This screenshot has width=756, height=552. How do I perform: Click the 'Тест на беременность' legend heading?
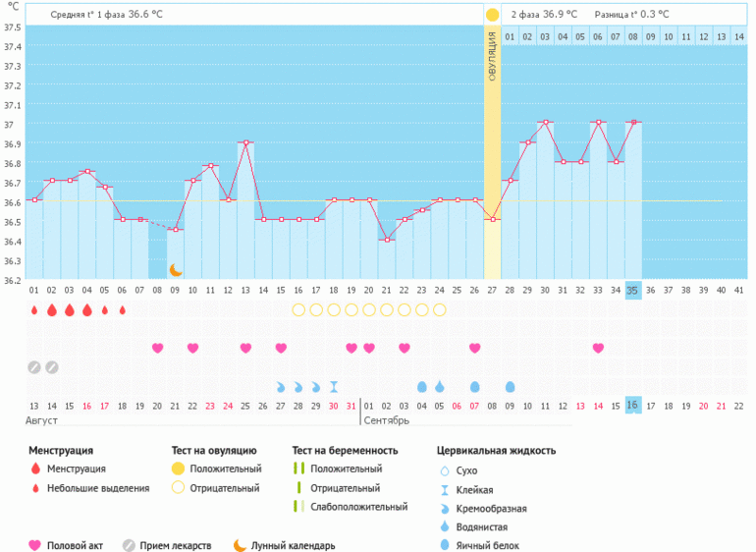coord(345,451)
